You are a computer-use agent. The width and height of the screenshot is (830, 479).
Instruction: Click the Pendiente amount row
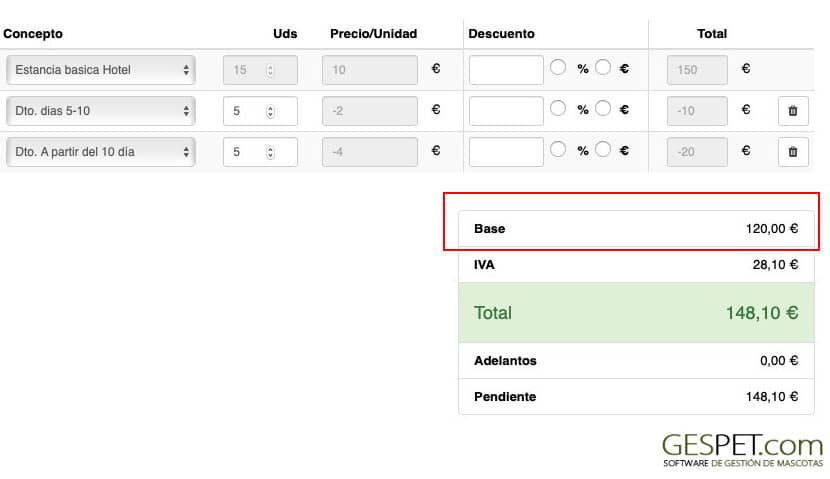(635, 397)
